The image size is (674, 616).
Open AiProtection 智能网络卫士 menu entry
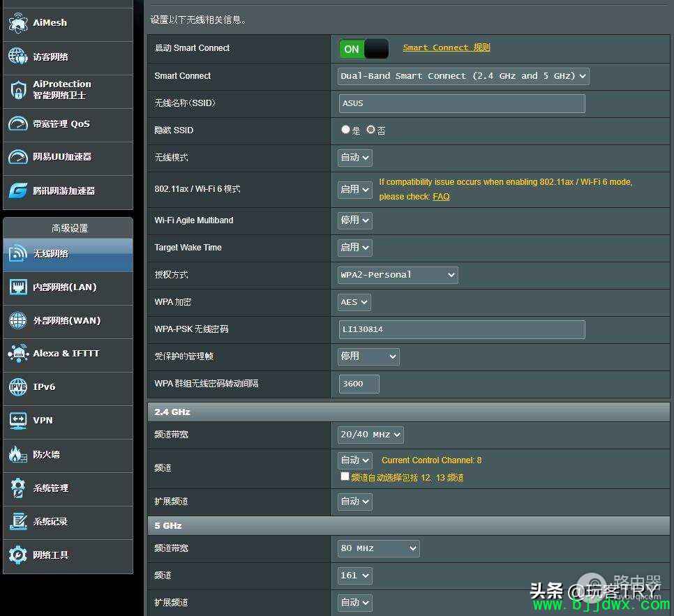tap(68, 91)
